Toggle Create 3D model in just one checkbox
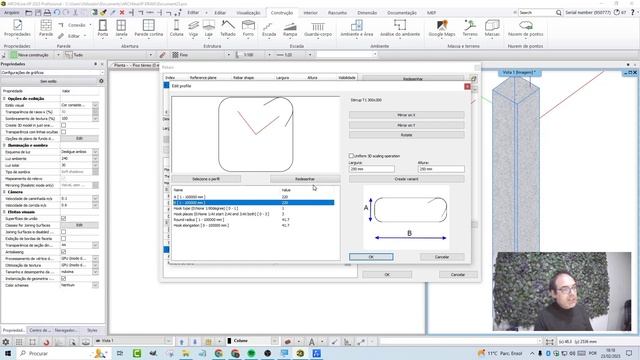640x360 pixels. [63, 125]
